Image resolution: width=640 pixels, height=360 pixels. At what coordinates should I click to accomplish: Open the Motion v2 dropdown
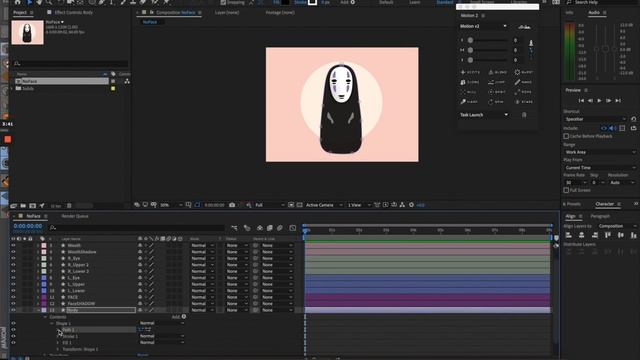click(x=483, y=26)
